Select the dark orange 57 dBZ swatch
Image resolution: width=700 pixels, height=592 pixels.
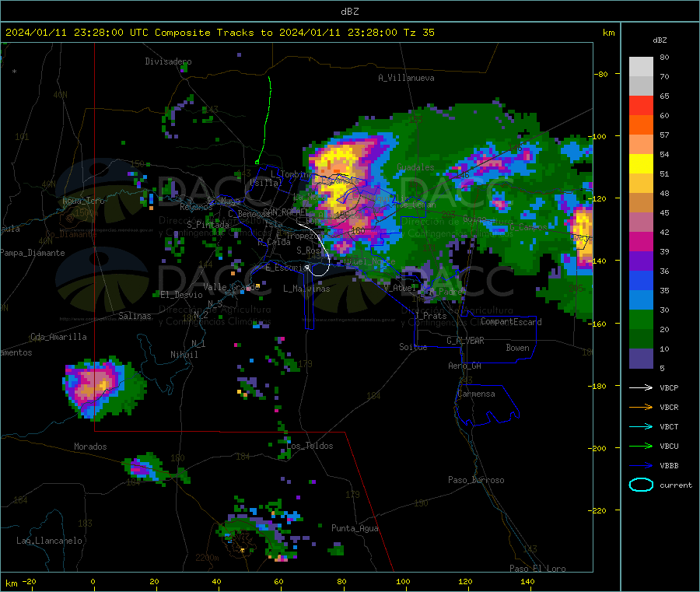point(641,125)
